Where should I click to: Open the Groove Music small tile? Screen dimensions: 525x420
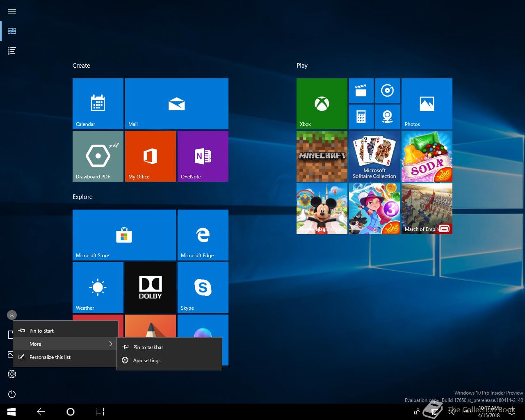click(388, 91)
